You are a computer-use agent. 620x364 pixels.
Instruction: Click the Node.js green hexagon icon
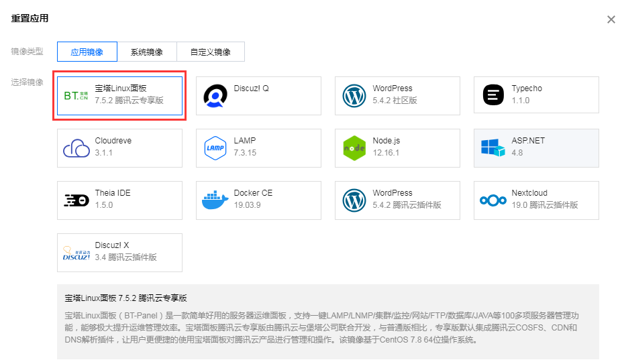click(354, 148)
